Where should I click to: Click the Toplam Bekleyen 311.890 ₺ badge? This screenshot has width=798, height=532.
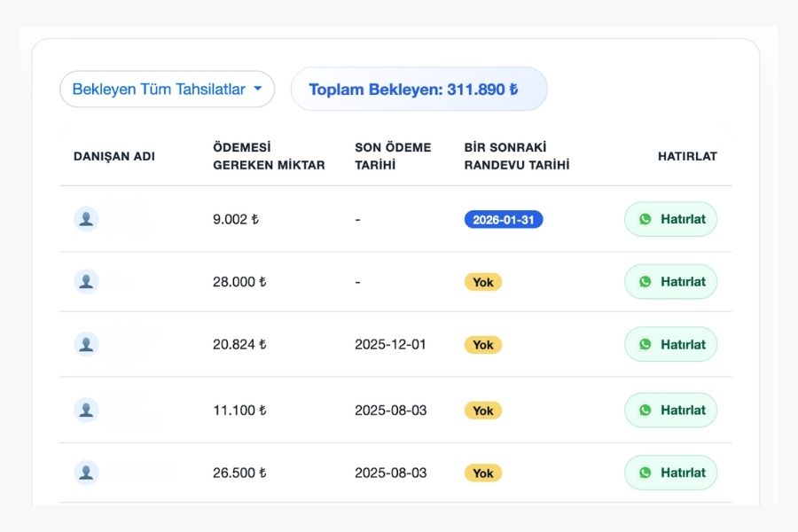pos(419,89)
